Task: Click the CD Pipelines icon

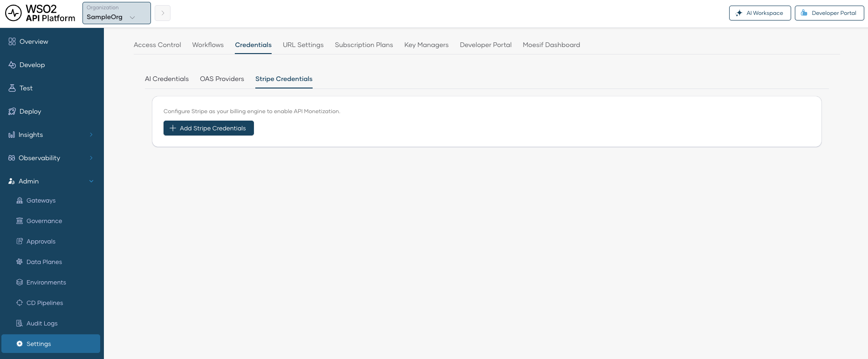Action: tap(20, 303)
